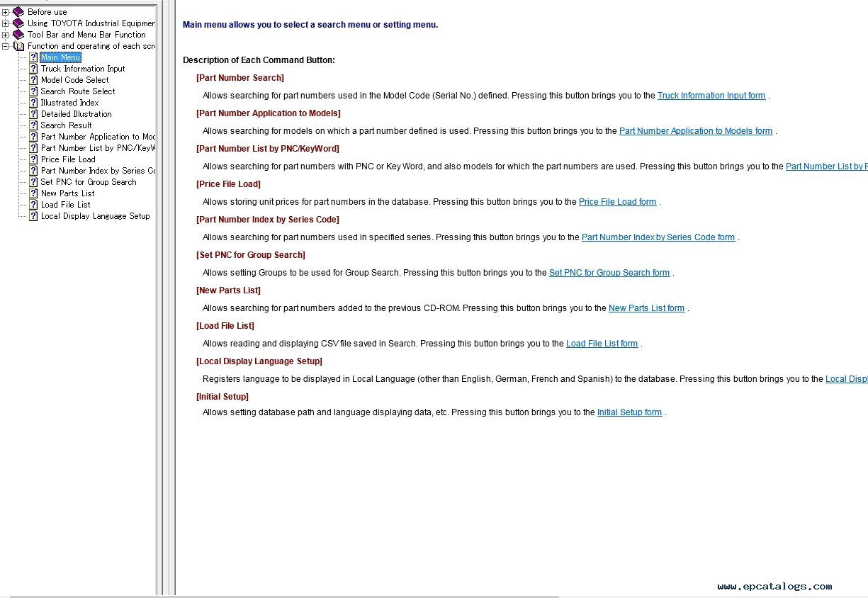Follow the Local Display link in the text
The height and width of the screenshot is (598, 868).
pos(847,379)
